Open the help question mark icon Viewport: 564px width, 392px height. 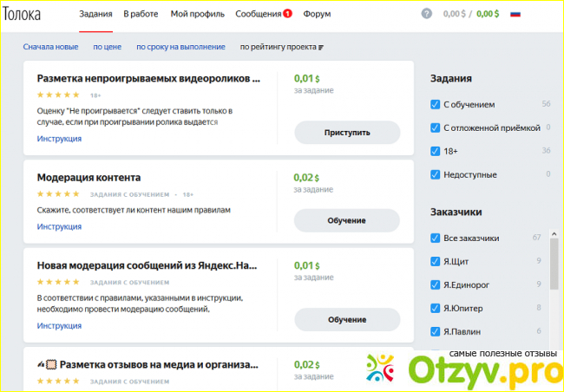426,14
